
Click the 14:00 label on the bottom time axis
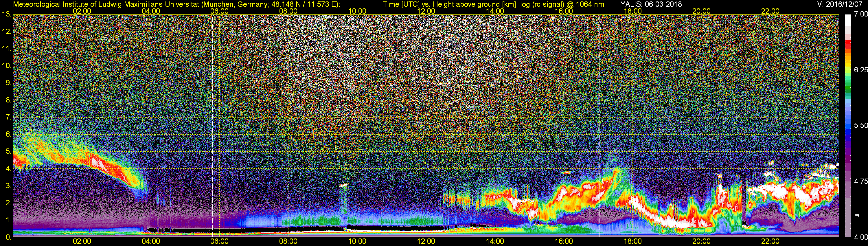(x=495, y=242)
